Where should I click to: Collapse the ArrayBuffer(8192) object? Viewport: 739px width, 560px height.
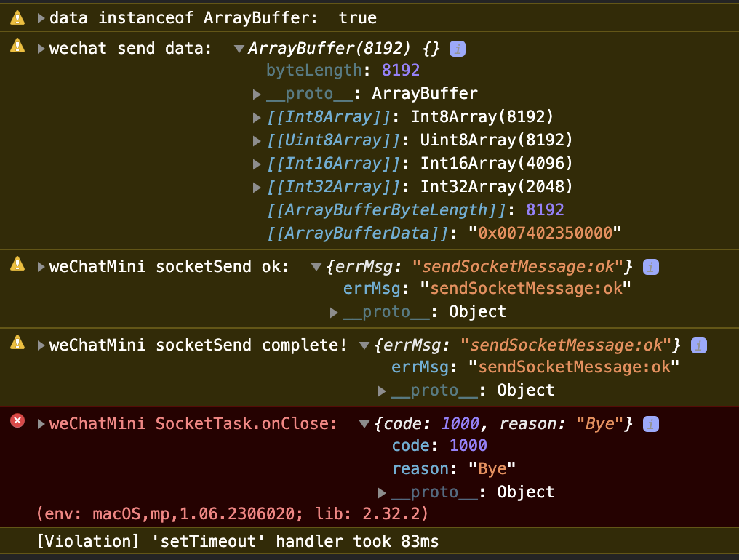(239, 49)
